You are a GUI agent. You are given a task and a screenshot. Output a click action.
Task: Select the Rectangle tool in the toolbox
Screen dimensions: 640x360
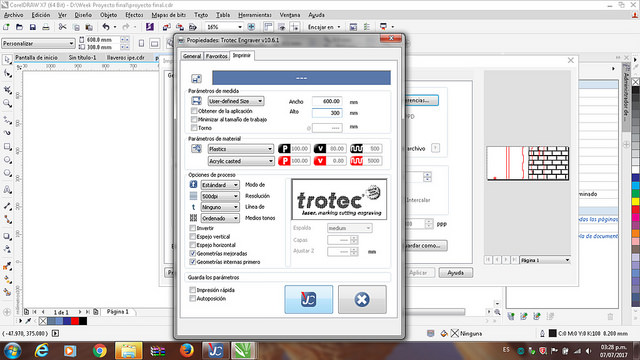point(7,146)
